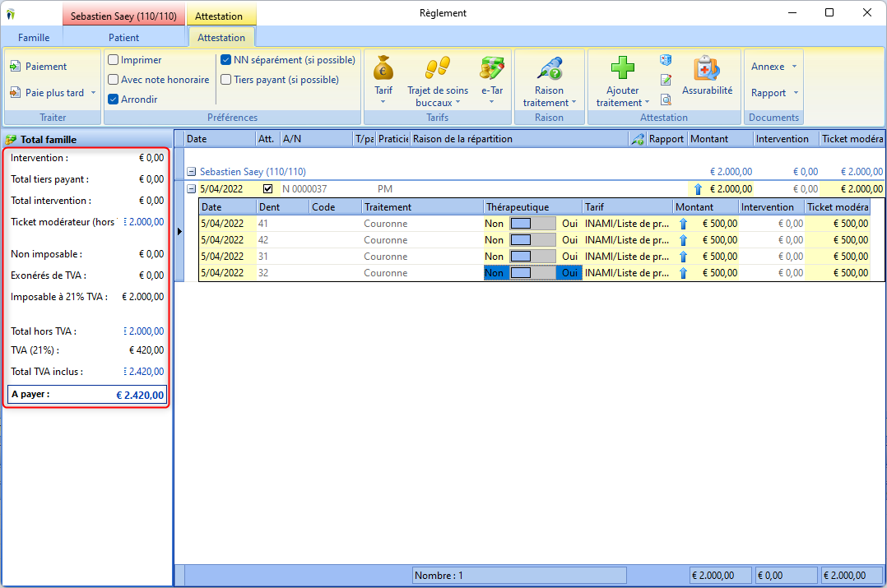Toggle Thérapeutique switch for tooth 31
887x588 pixels.
(x=532, y=257)
